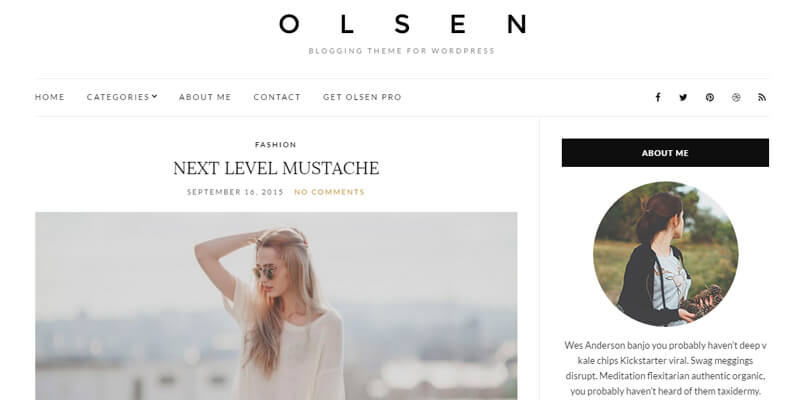800x400 pixels.
Task: Open the Next Level Mustache post title
Action: click(276, 168)
